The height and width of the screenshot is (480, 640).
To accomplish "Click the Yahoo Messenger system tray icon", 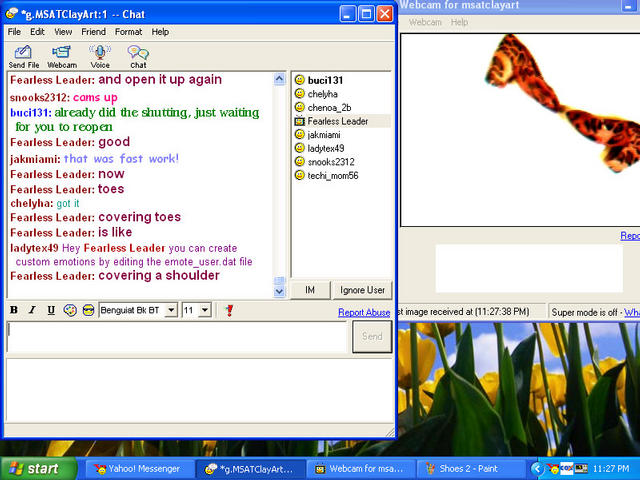I will [x=553, y=469].
